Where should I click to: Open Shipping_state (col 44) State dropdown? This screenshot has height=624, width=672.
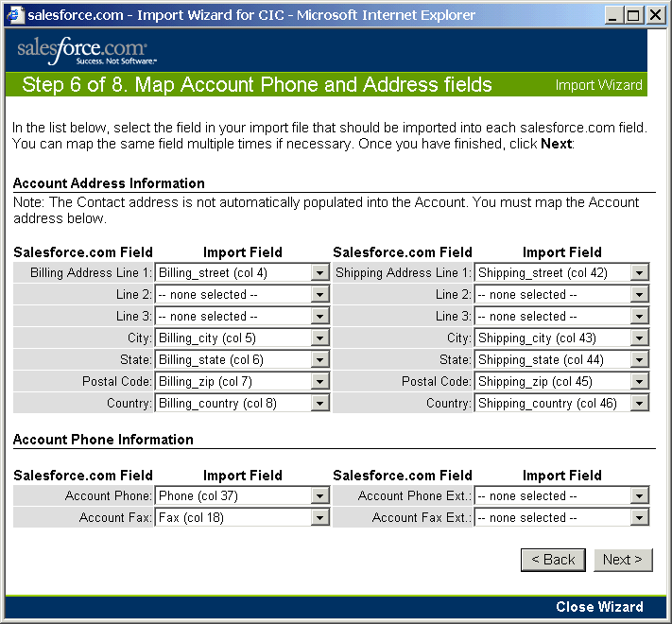pos(561,359)
